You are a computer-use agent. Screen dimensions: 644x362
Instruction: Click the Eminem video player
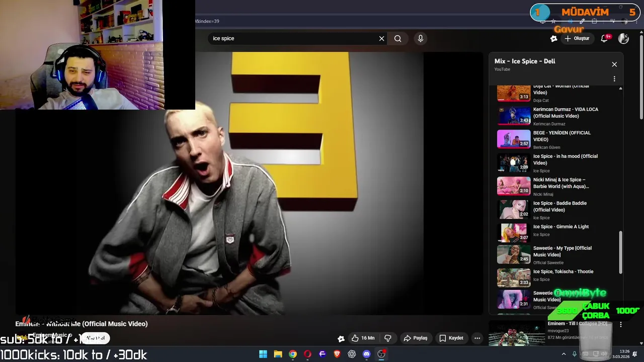click(x=249, y=183)
